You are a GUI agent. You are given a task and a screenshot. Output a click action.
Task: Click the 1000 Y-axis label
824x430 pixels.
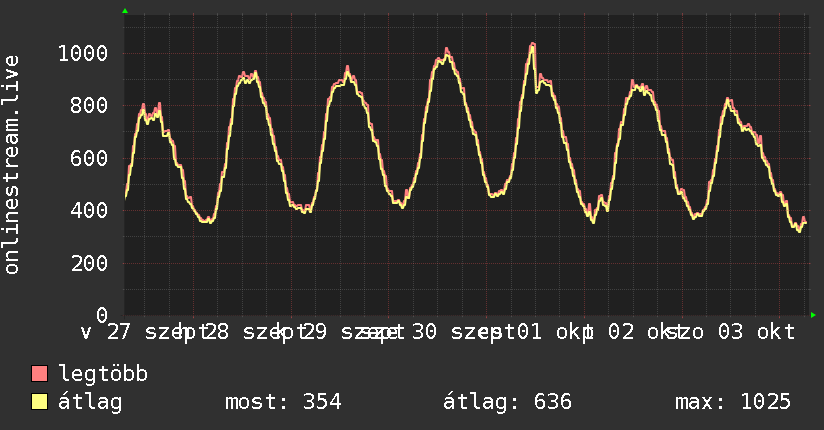point(83,53)
